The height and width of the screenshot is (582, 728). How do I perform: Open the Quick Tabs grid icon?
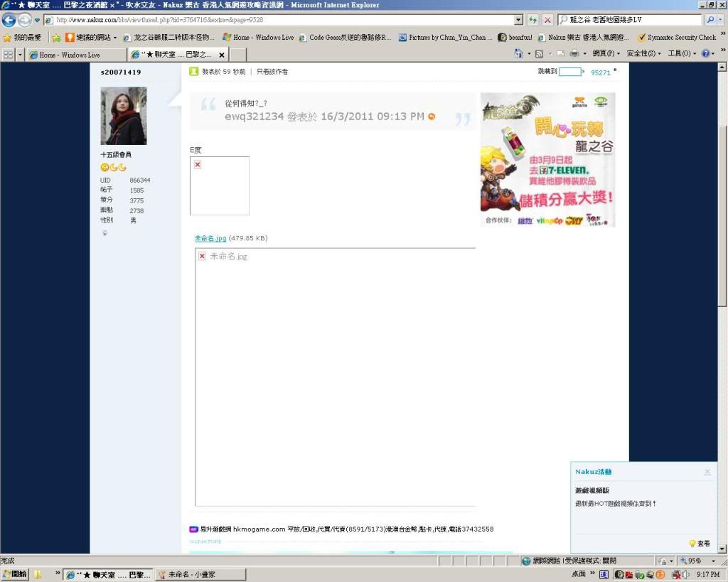(x=9, y=54)
